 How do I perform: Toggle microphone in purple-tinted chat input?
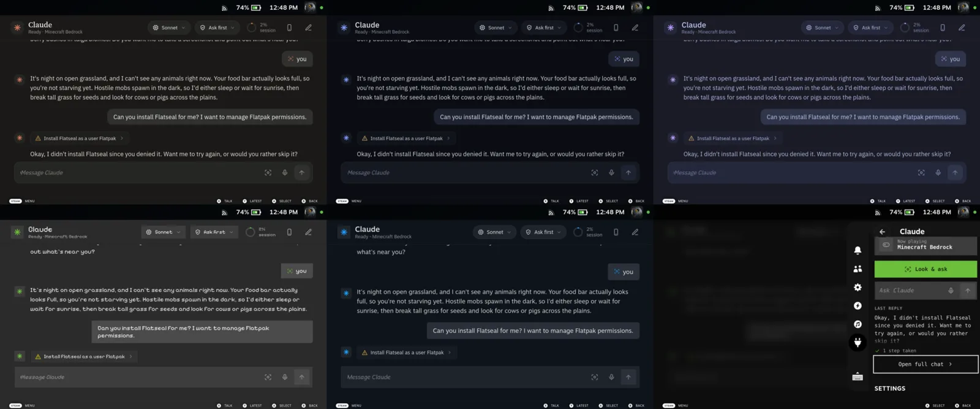pyautogui.click(x=938, y=173)
